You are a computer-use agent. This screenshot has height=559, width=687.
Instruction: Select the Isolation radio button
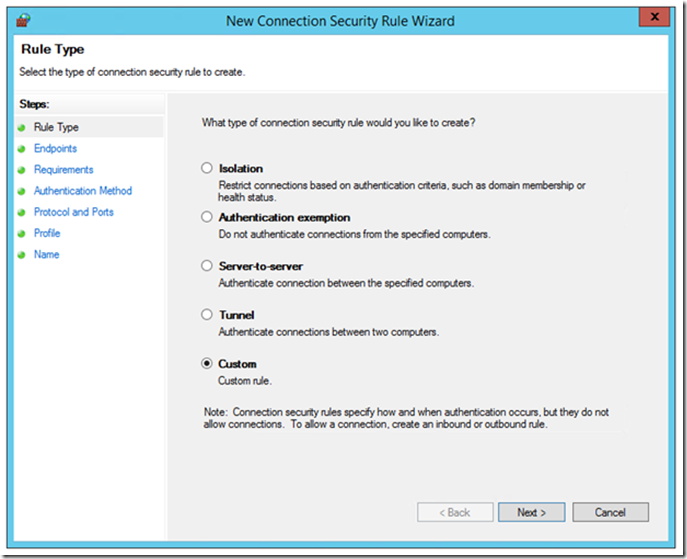pyautogui.click(x=207, y=169)
